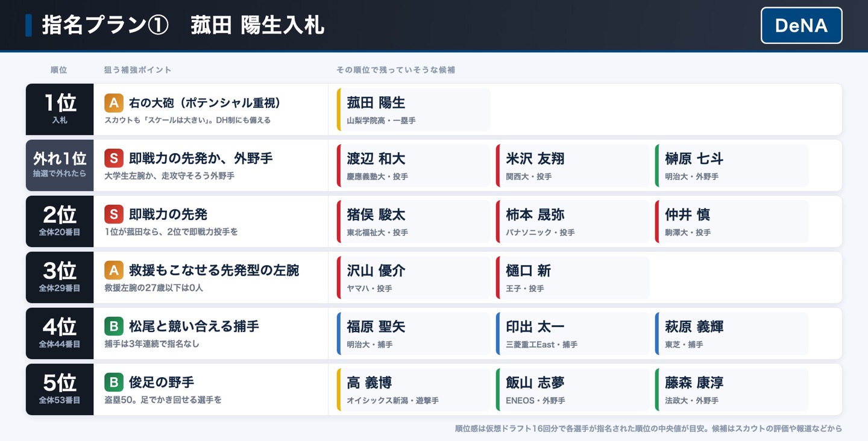Select the 沢山 優介 candidate card
This screenshot has height=441, width=868.
tap(414, 278)
